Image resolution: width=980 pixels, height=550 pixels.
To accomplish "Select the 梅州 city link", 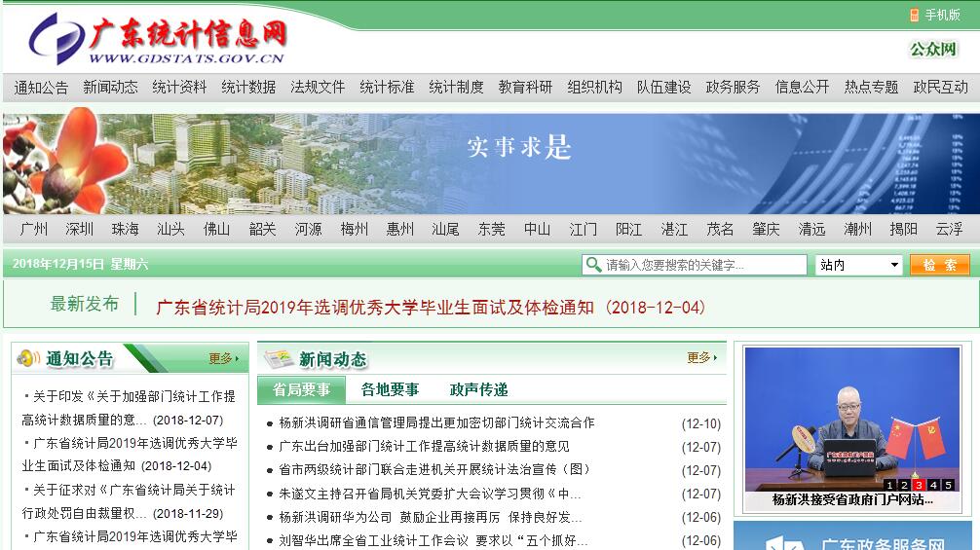I will tap(355, 229).
